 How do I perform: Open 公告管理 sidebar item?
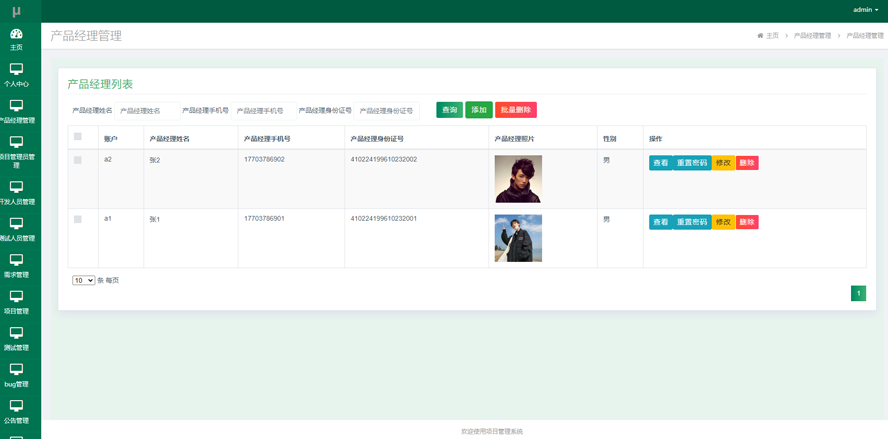point(16,411)
